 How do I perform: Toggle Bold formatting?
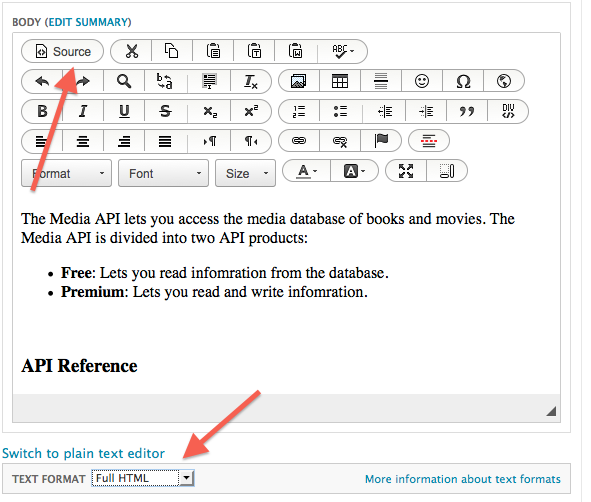(42, 112)
